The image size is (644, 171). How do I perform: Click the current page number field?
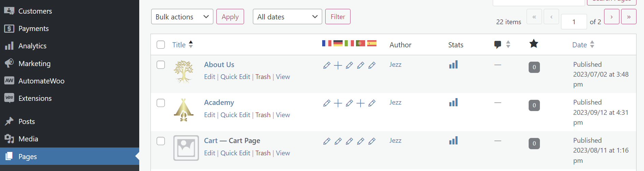click(x=574, y=22)
